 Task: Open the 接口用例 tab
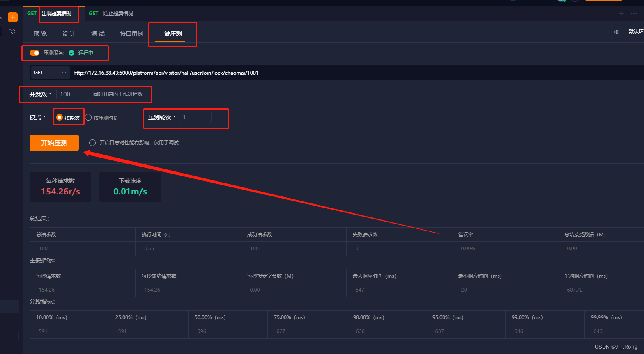pyautogui.click(x=131, y=34)
